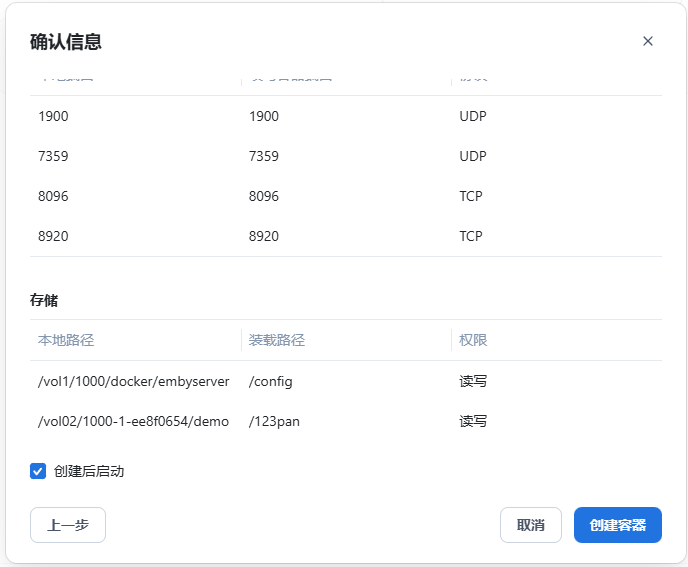The image size is (688, 567).
Task: Click container port 7359 cell
Action: (x=264, y=156)
